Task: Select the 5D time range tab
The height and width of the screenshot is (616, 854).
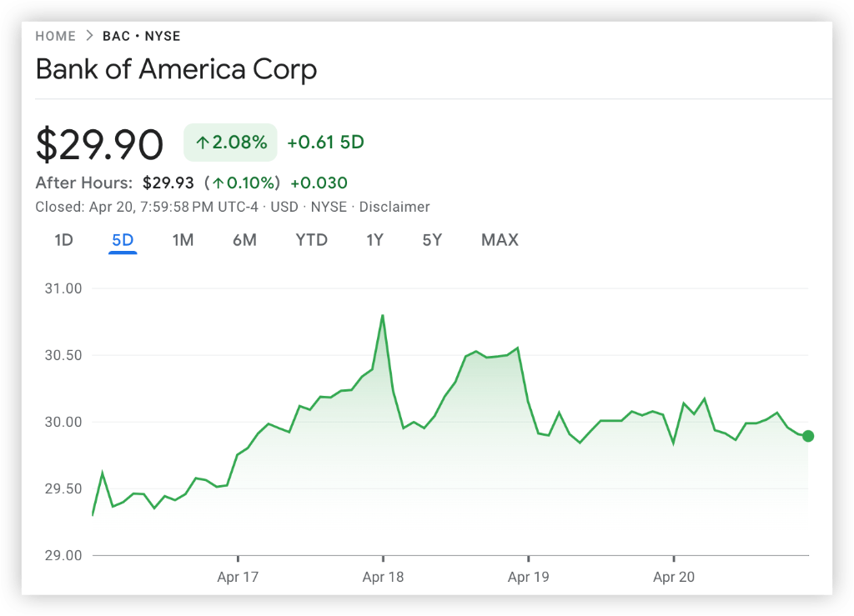Action: click(x=123, y=240)
